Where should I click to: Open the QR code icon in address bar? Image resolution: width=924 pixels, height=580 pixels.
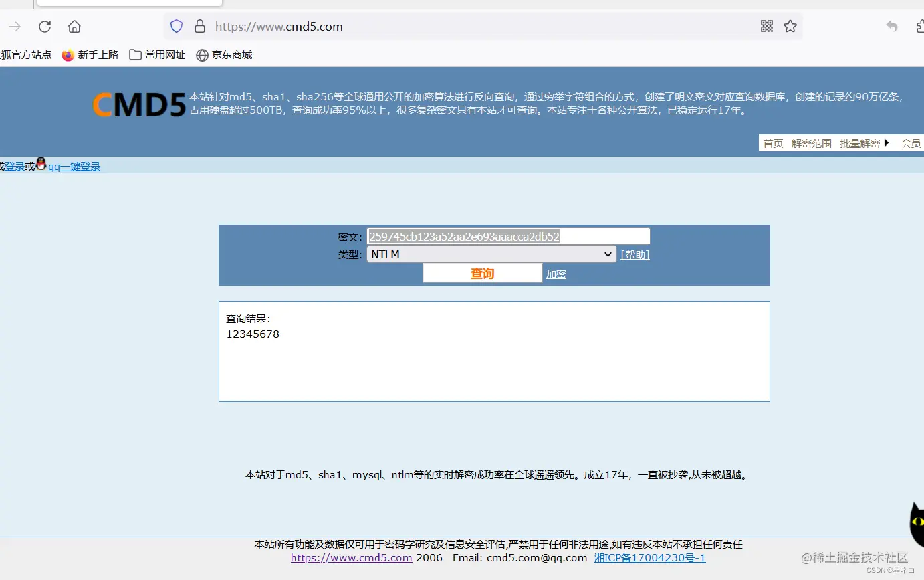(x=767, y=26)
